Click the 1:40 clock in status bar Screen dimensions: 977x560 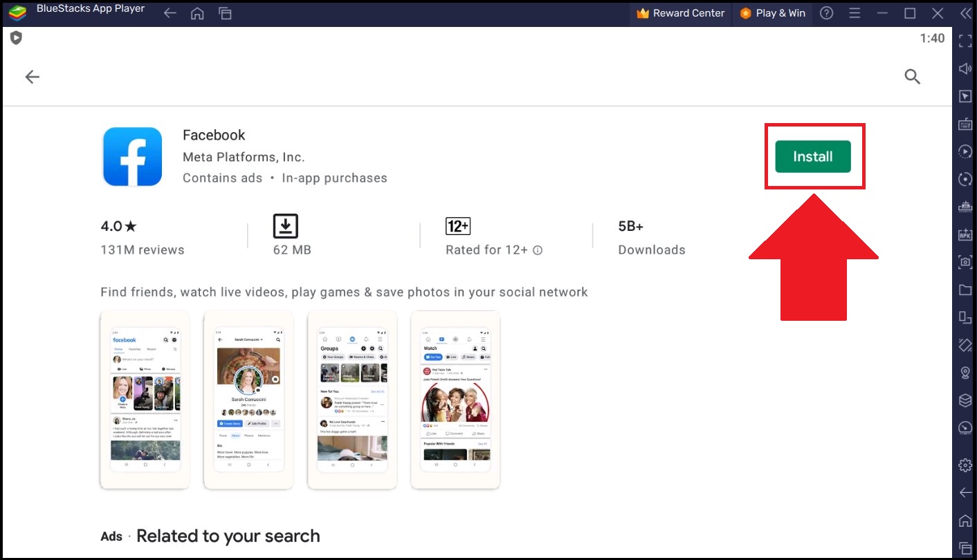point(932,38)
